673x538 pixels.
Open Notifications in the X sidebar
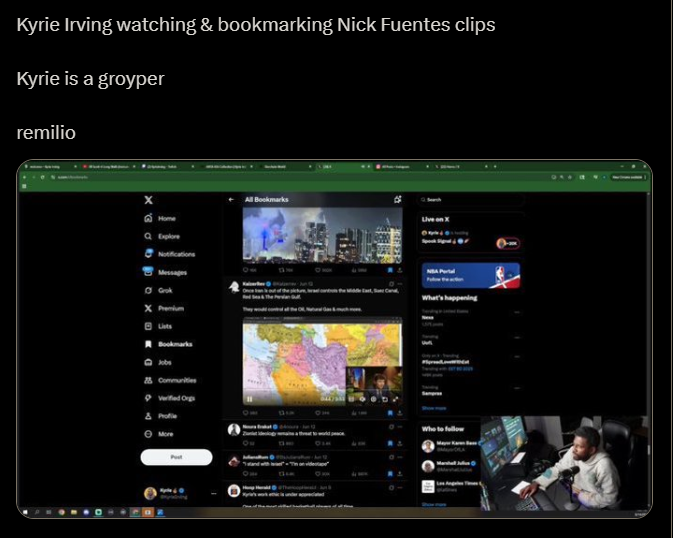tap(170, 254)
